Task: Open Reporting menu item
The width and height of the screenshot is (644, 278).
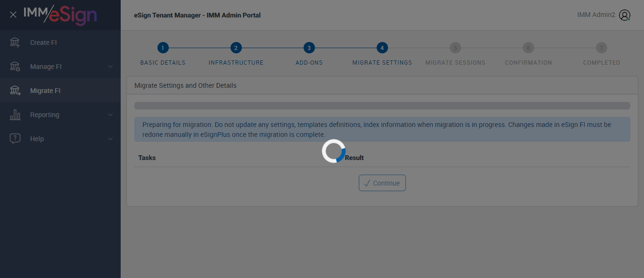Action: pos(60,115)
